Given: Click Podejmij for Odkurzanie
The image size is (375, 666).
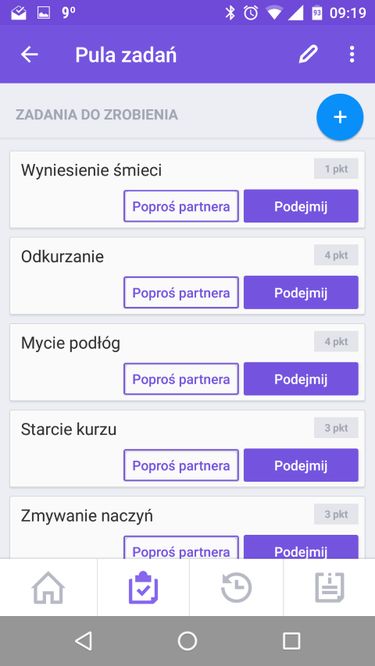Looking at the screenshot, I should tap(301, 292).
